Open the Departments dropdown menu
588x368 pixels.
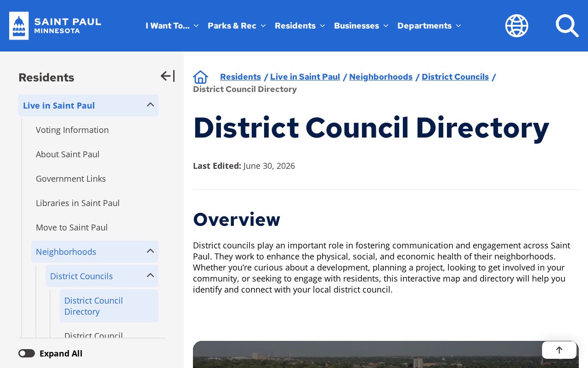(x=429, y=26)
